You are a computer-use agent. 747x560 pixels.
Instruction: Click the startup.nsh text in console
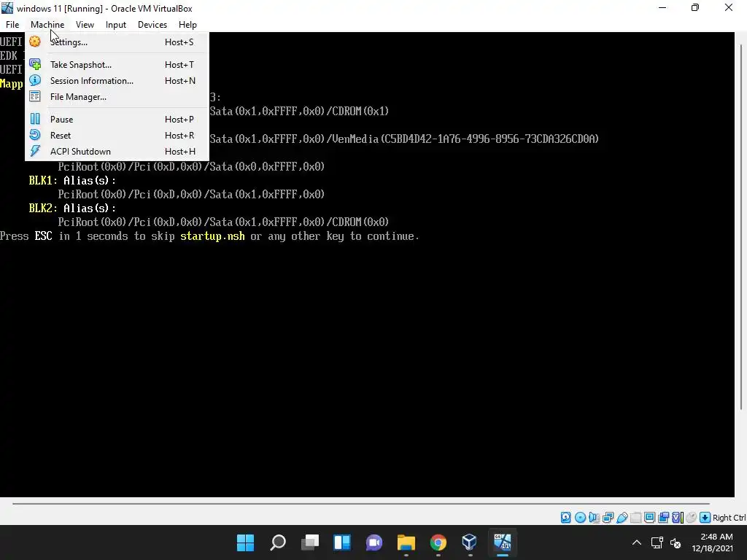pyautogui.click(x=212, y=236)
